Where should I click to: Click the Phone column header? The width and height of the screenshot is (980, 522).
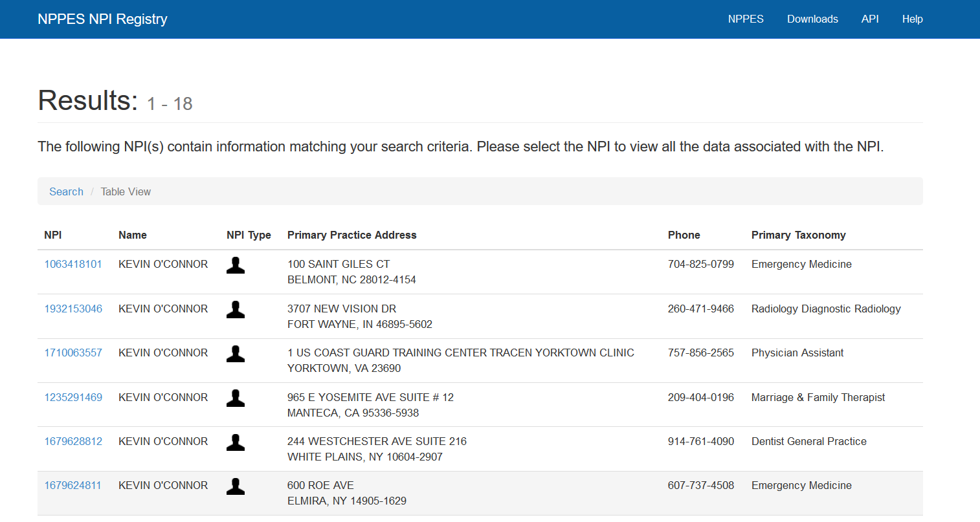click(684, 235)
